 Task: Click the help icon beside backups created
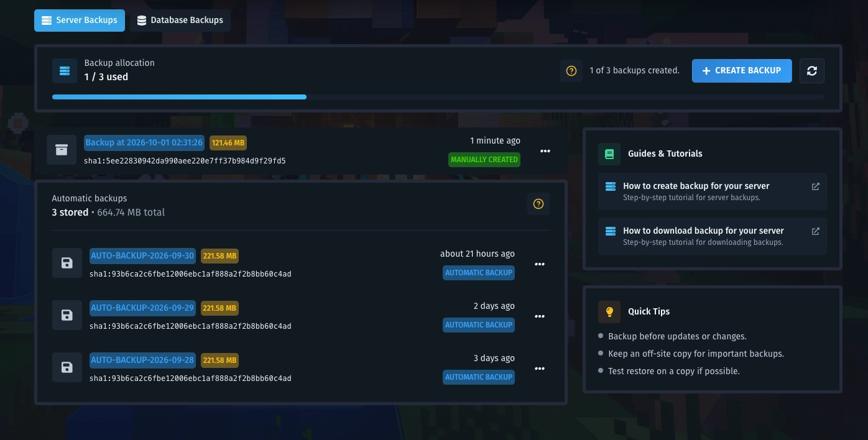pos(571,71)
